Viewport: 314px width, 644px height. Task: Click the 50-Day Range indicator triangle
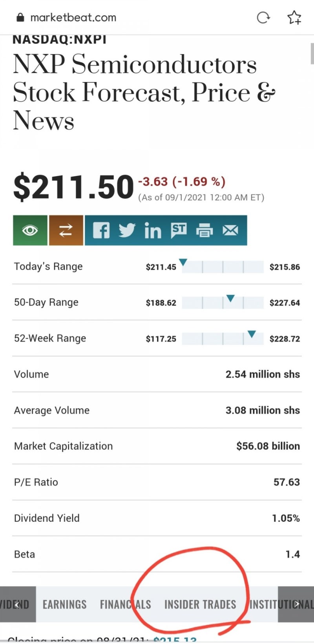point(230,298)
